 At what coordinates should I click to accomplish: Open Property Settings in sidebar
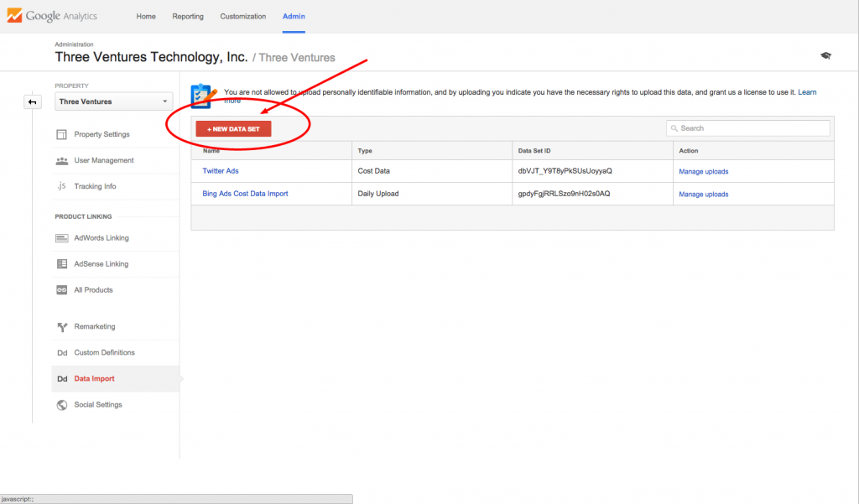(x=102, y=134)
